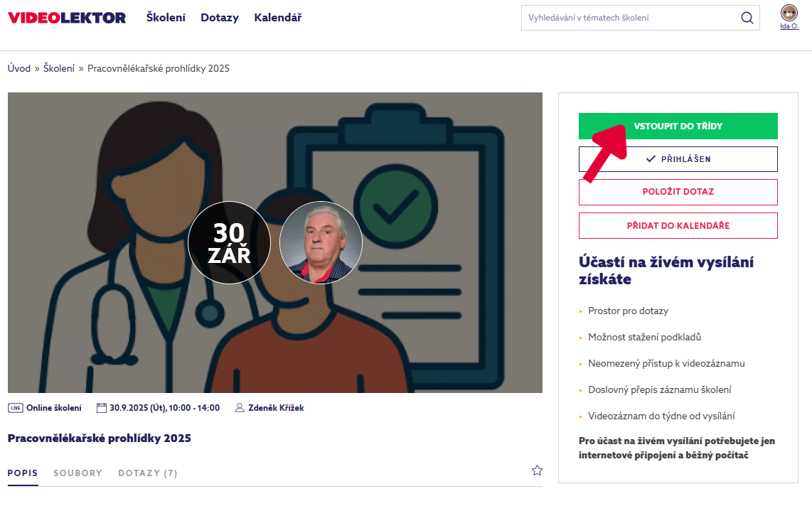
Task: Switch to the Dotazy (7) tab
Action: tap(148, 473)
